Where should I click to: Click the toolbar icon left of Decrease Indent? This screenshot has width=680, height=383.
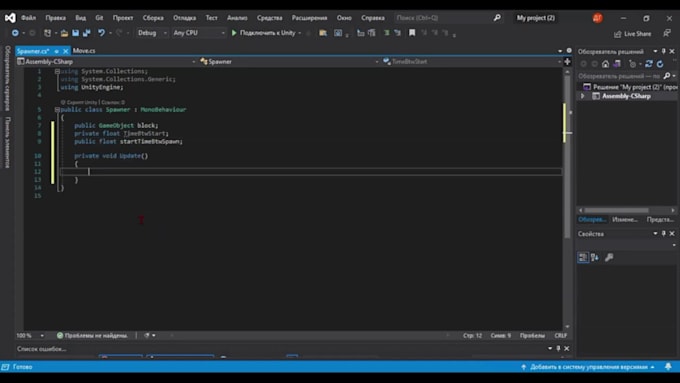tap(338, 33)
